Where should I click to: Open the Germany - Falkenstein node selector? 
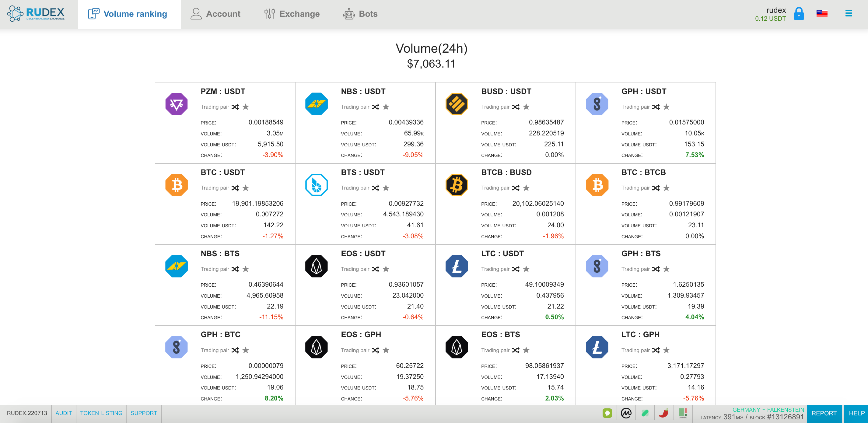click(768, 410)
